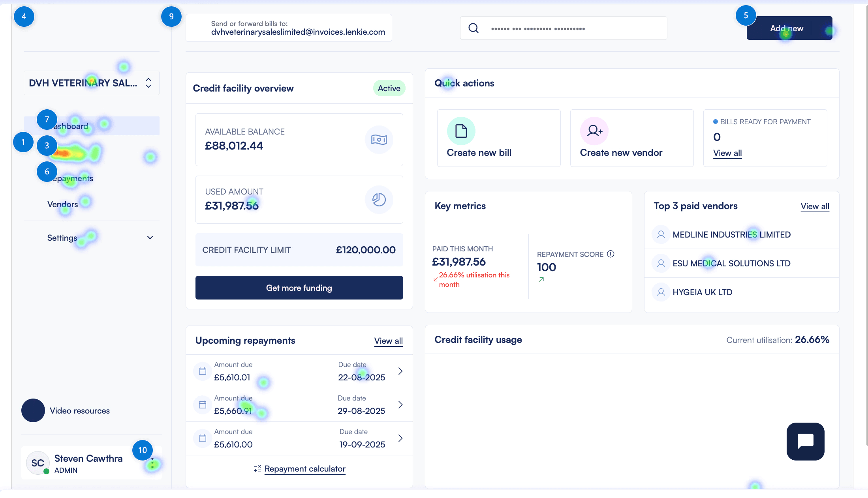Click the used amount pie chart icon
The height and width of the screenshot is (498, 868).
[379, 200]
